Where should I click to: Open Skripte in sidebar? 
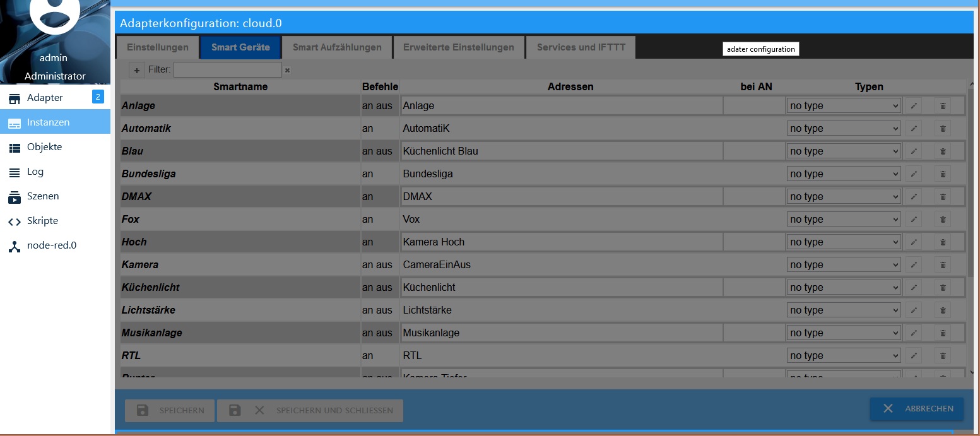point(55,221)
